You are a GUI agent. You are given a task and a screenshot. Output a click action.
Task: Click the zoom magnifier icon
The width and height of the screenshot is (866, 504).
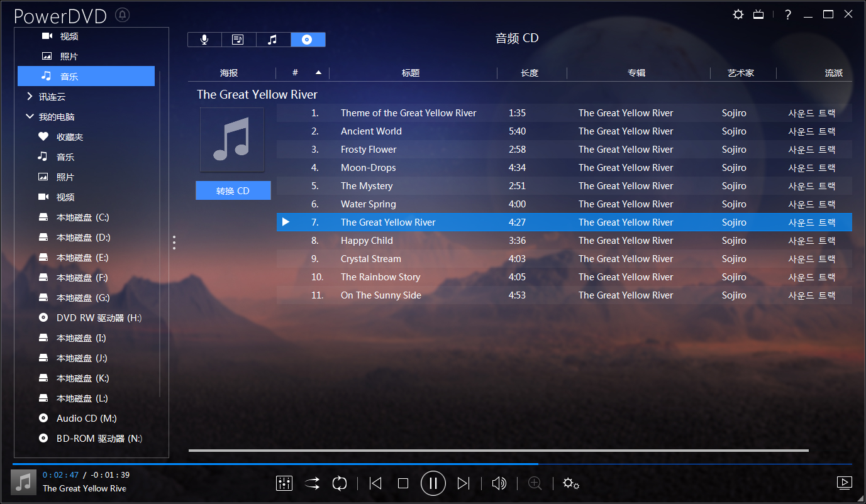535,483
